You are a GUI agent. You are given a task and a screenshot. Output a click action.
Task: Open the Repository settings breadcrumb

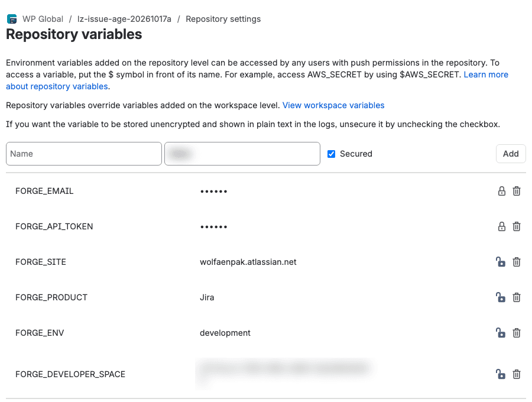pyautogui.click(x=223, y=19)
